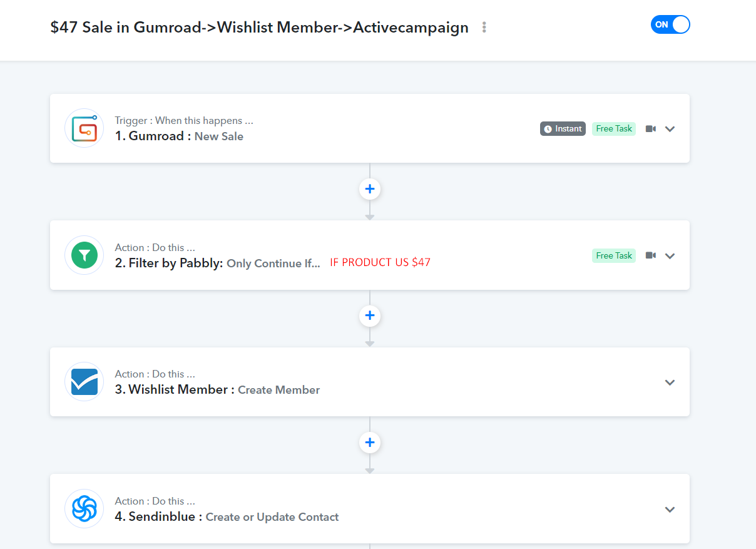This screenshot has width=756, height=549.
Task: Click video tutorial icon in Filter step
Action: point(651,255)
